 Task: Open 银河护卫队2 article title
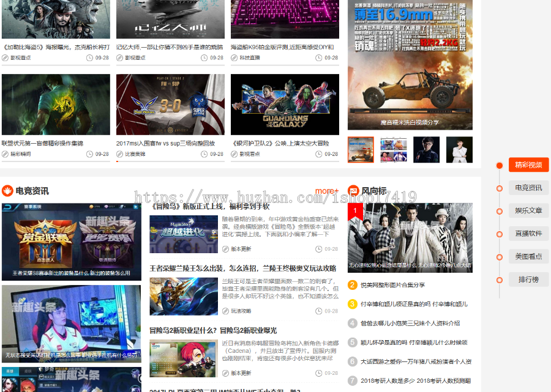pos(280,143)
